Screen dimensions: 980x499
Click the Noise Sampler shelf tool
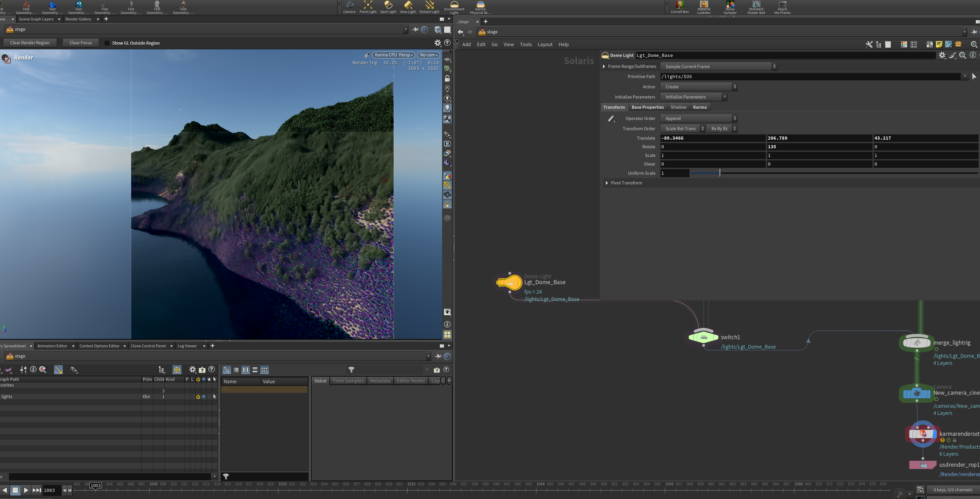point(730,7)
